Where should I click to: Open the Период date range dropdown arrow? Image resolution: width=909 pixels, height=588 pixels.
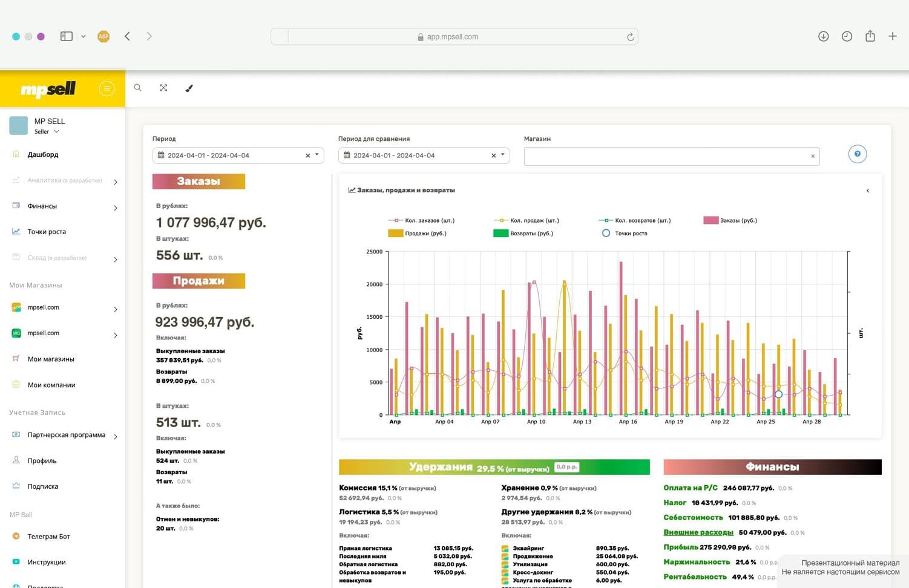pos(317,155)
